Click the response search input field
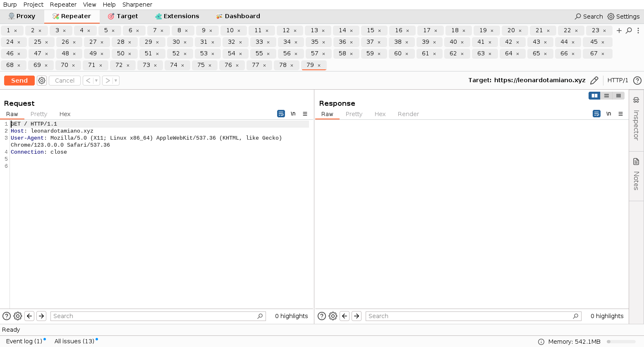644x347 pixels. (x=473, y=316)
